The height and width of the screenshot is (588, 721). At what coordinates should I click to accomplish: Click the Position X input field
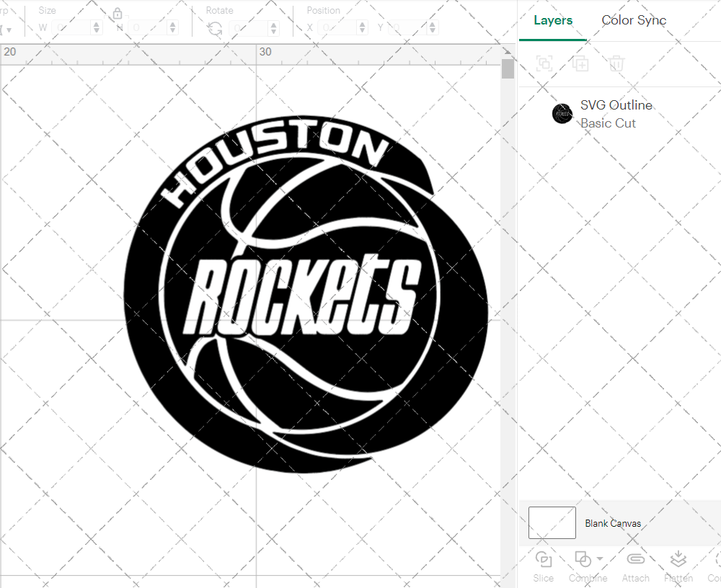339,27
